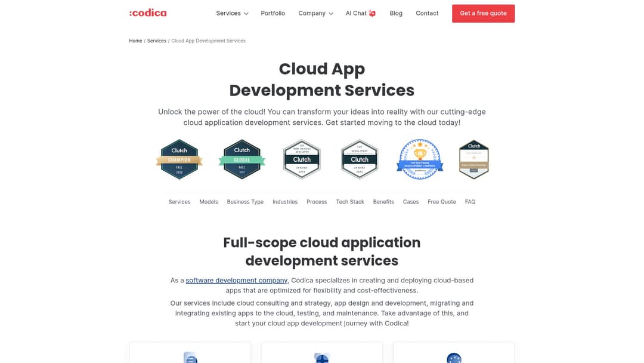Screen dimensions: 644x363
Task: Jump to the Models section
Action: (209, 202)
